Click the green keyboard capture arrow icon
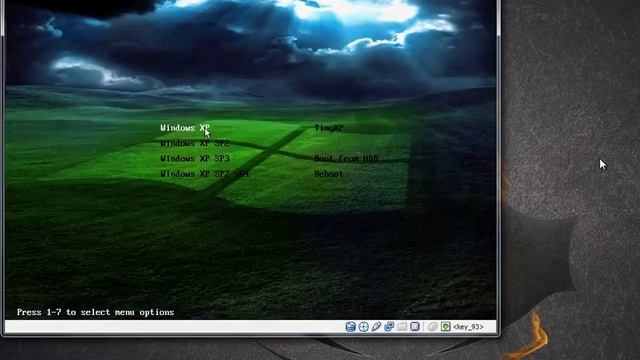This screenshot has height=360, width=640. pos(446,327)
